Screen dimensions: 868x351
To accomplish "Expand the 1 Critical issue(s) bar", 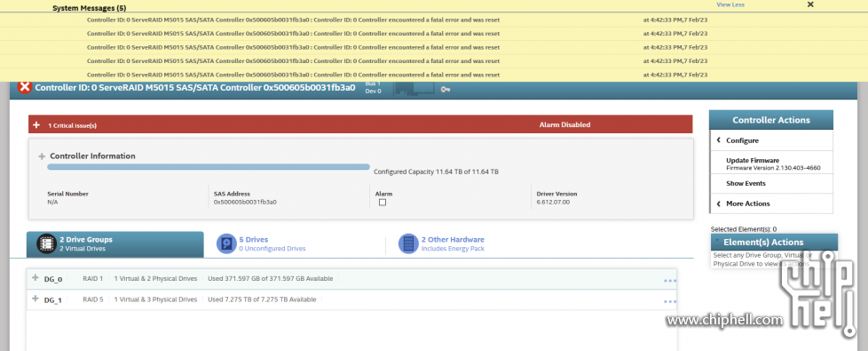I will [x=36, y=124].
